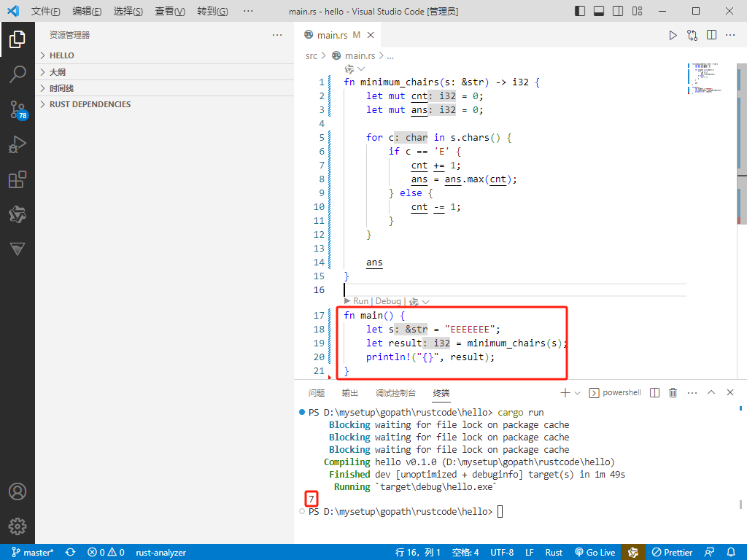The width and height of the screenshot is (747, 560).
Task: Show hidden menus via title bar ellipsis
Action: point(248,10)
